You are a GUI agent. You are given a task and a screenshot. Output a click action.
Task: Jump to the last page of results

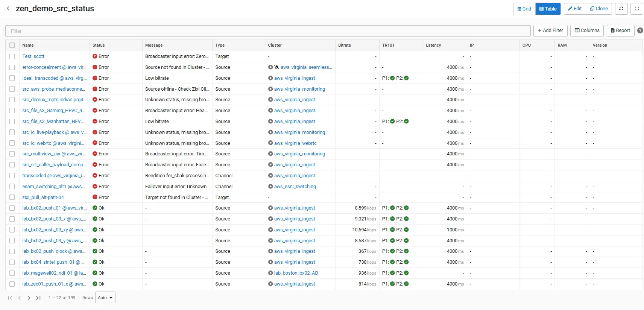coord(38,298)
